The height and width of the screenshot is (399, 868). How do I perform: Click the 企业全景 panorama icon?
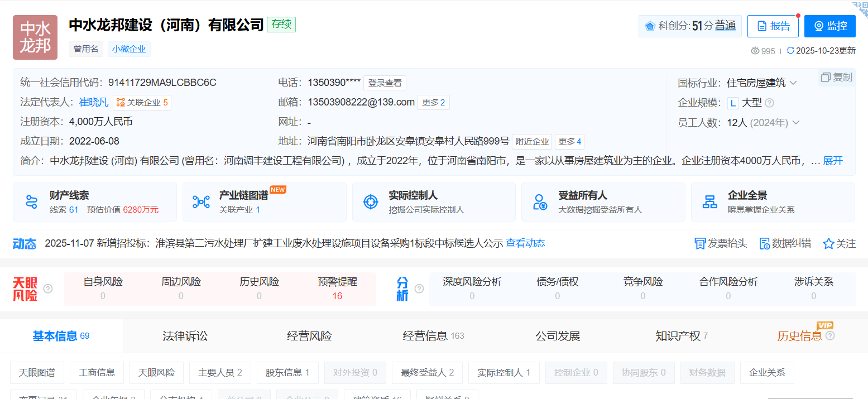pyautogui.click(x=709, y=202)
